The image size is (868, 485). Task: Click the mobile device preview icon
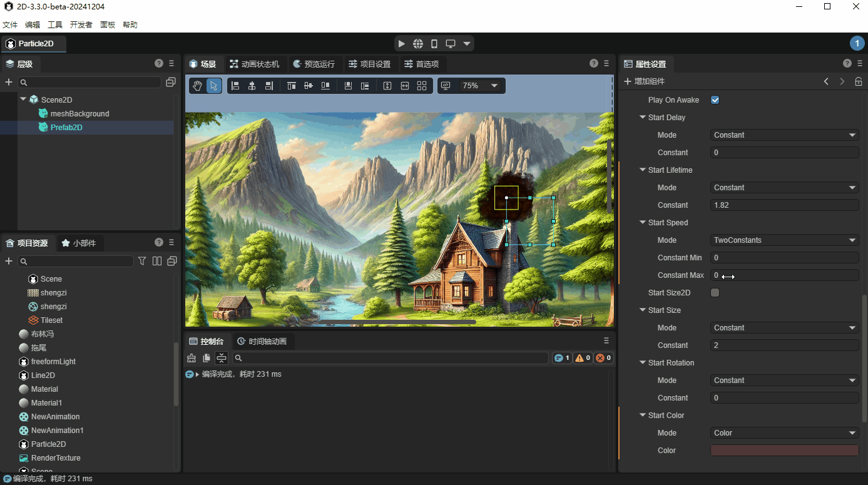[x=434, y=43]
